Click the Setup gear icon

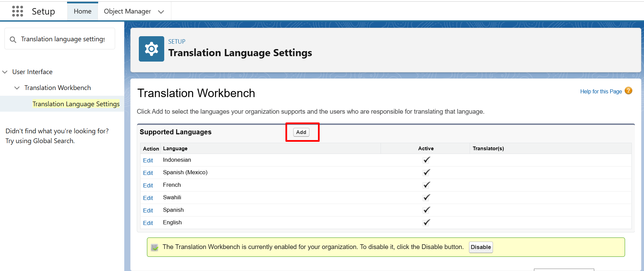151,49
